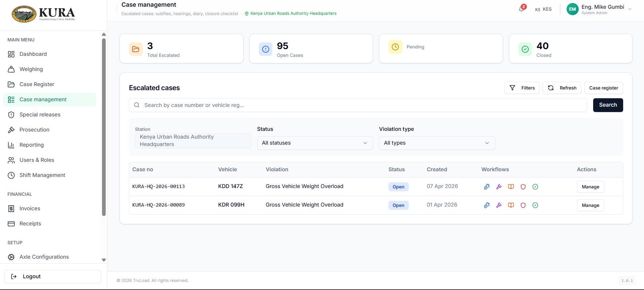Image resolution: width=644 pixels, height=290 pixels.
Task: Open diary book icon for case KURA-HQ-2026-00113
Action: point(511,187)
